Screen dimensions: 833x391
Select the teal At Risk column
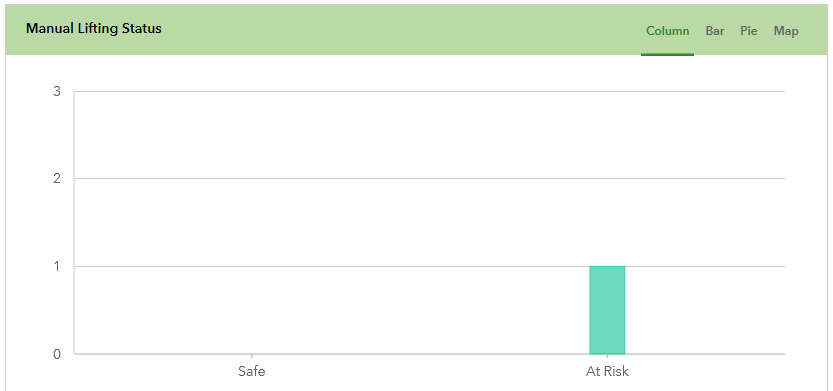click(607, 310)
